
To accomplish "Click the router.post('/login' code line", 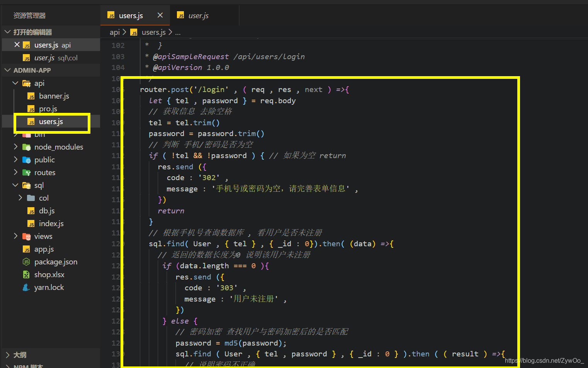I will pos(244,89).
